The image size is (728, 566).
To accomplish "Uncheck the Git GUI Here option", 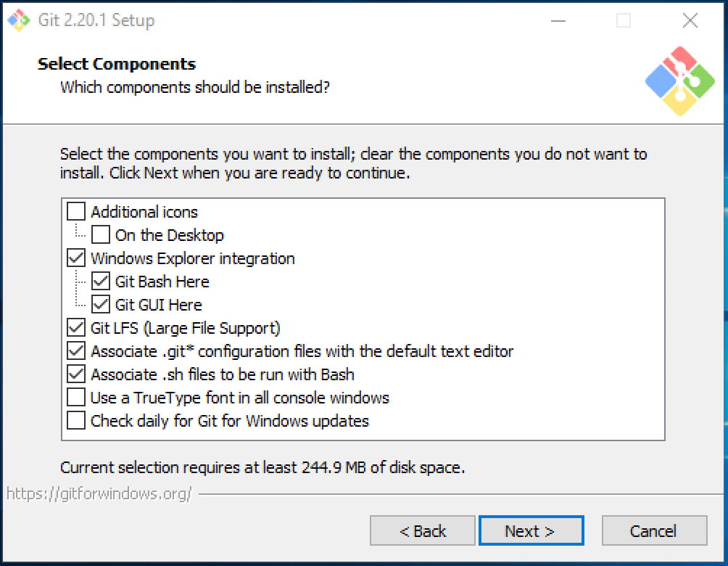I will [x=99, y=304].
